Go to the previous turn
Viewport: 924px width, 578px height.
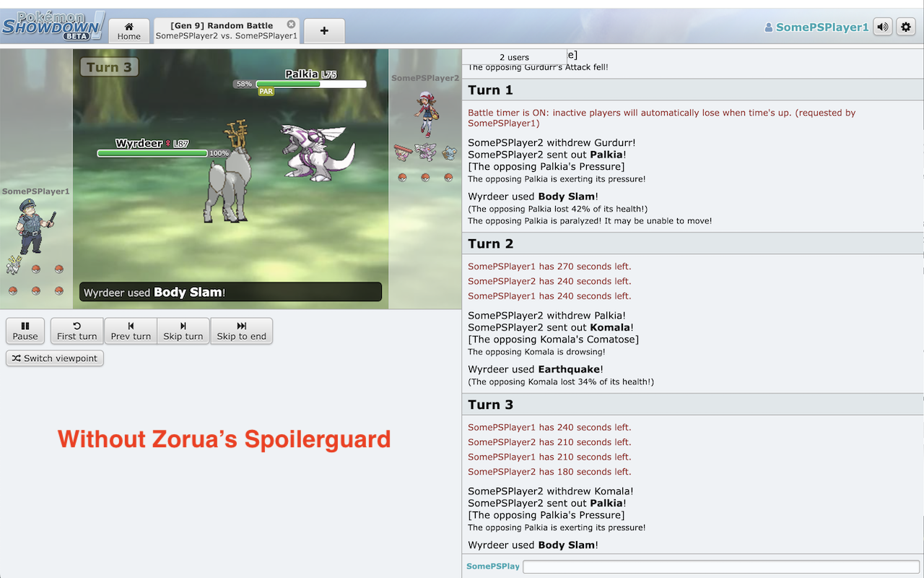click(131, 331)
